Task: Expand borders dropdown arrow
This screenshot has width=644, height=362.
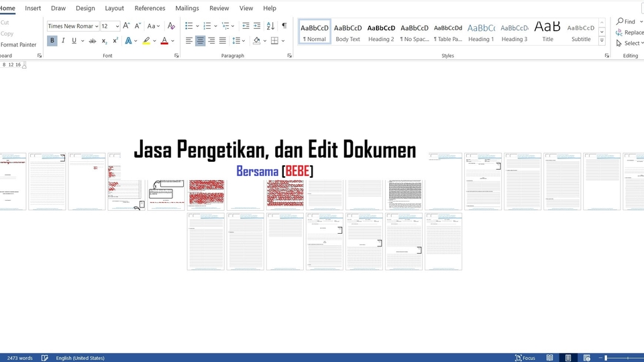Action: point(283,41)
